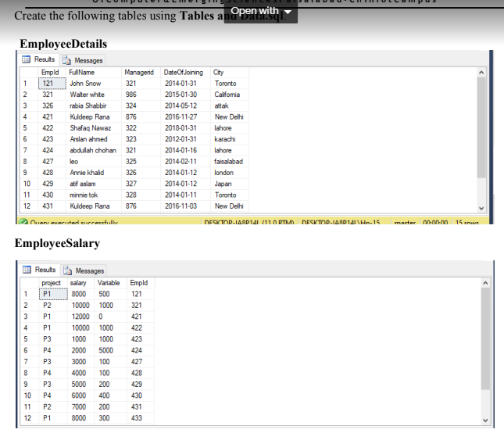
Task: Select date cell 2018-01-31
Action: coord(185,128)
